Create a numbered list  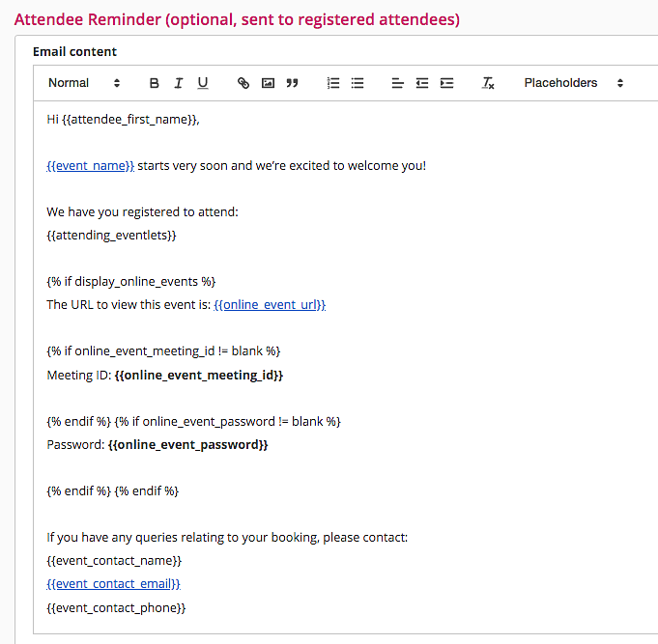coord(333,83)
